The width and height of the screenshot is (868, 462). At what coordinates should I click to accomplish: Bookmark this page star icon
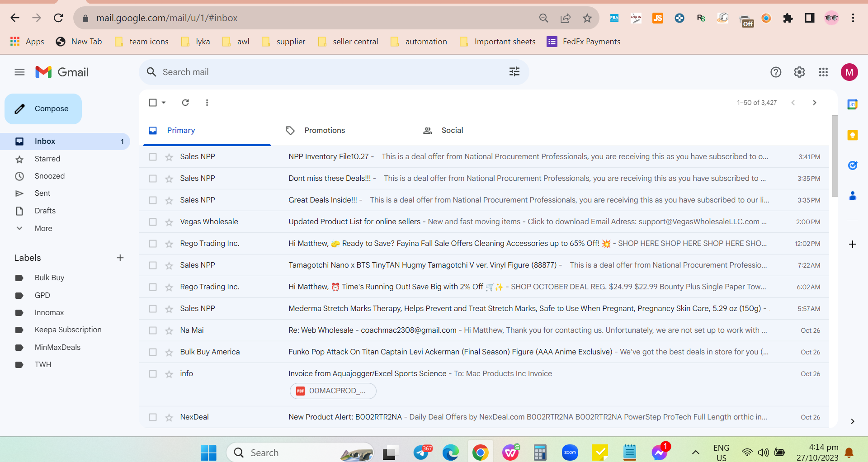coord(587,18)
